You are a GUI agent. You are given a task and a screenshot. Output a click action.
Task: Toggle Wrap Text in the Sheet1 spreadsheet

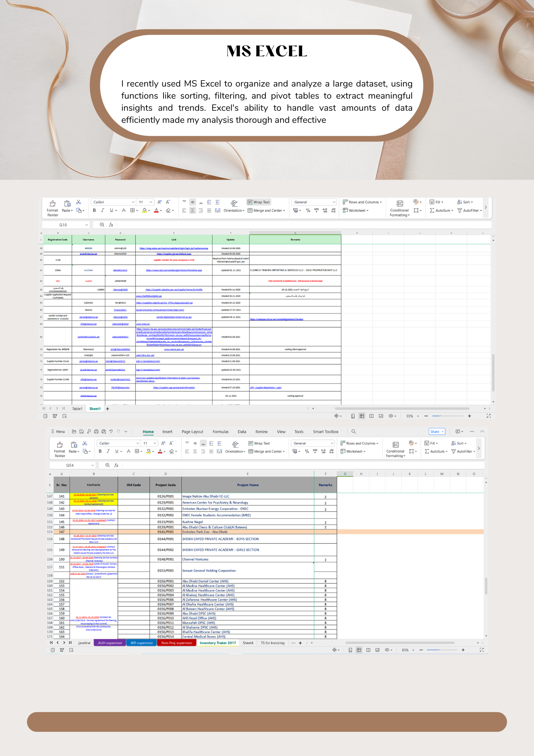tap(259, 202)
